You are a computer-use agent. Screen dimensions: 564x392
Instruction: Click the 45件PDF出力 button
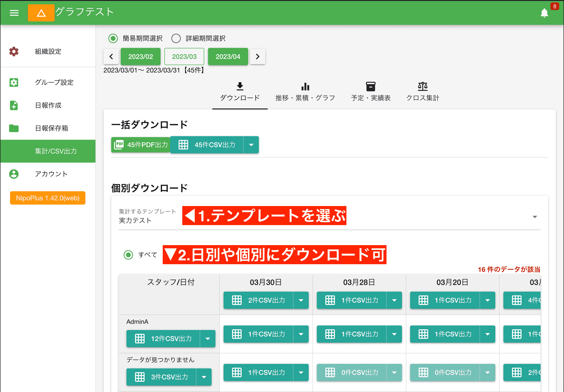point(140,145)
